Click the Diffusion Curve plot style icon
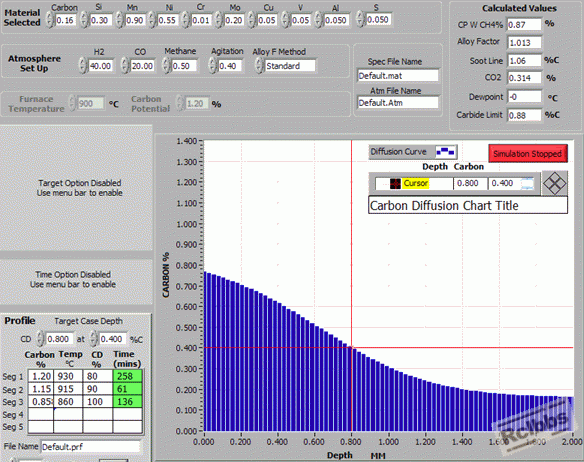 click(x=446, y=152)
